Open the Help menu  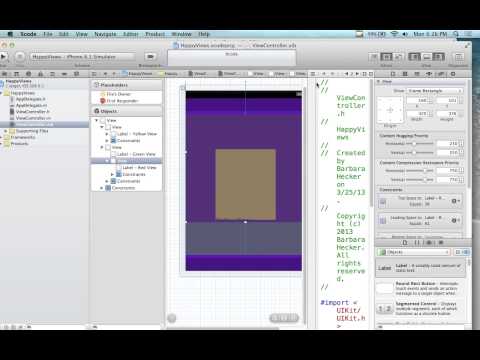point(204,34)
